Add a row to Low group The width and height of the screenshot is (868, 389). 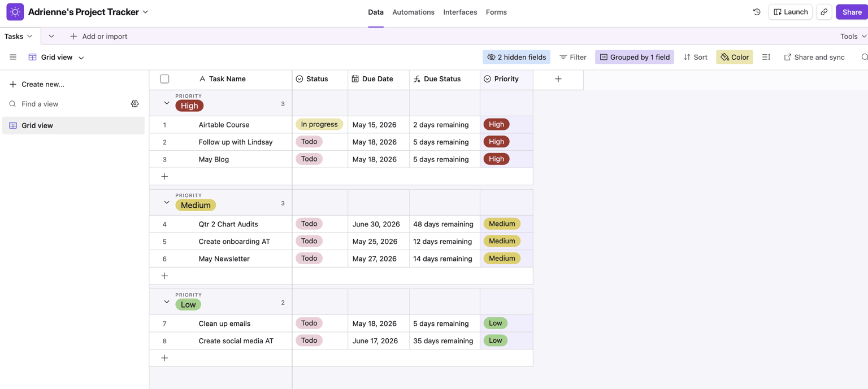(x=164, y=358)
